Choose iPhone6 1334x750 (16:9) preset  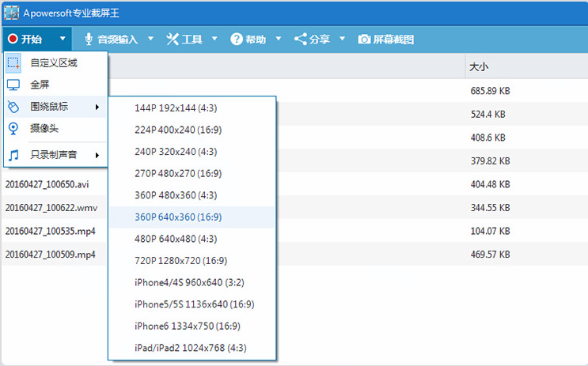[x=192, y=326]
